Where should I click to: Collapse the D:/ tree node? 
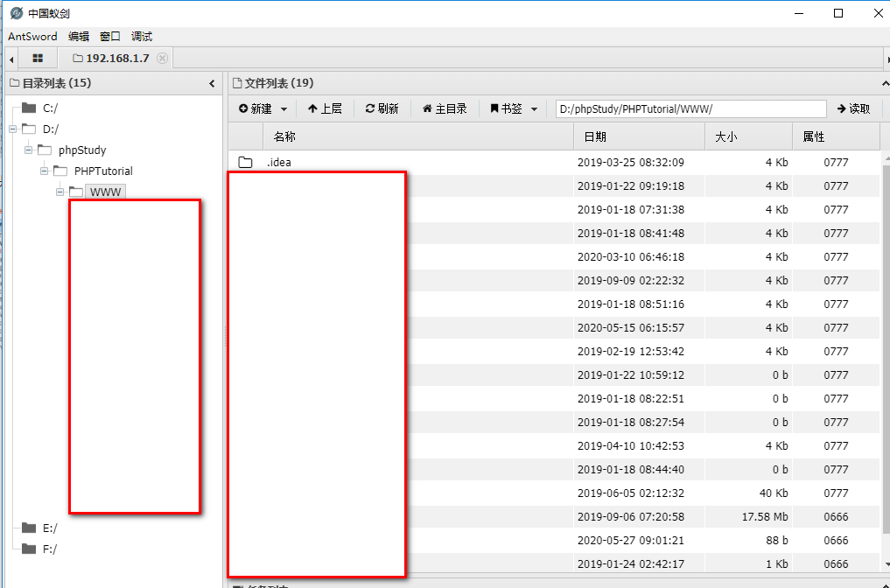pyautogui.click(x=13, y=129)
